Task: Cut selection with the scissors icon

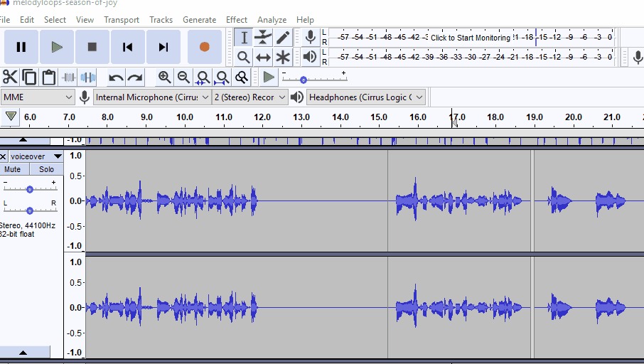Action: coord(10,77)
